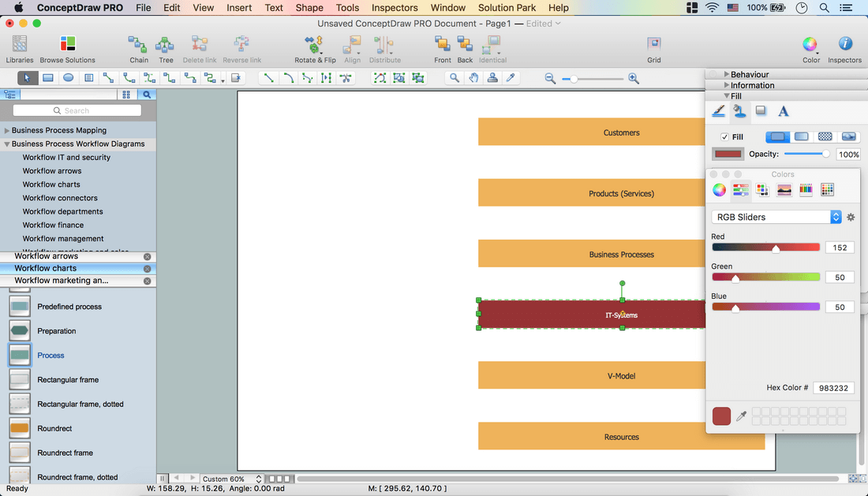Open the Tools menu
Screen dimensions: 868x496
click(x=347, y=8)
